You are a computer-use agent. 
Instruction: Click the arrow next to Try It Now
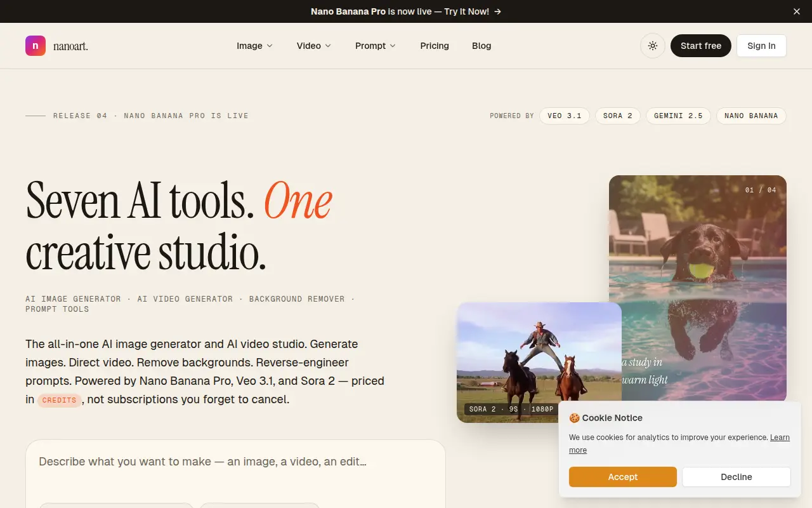click(497, 11)
